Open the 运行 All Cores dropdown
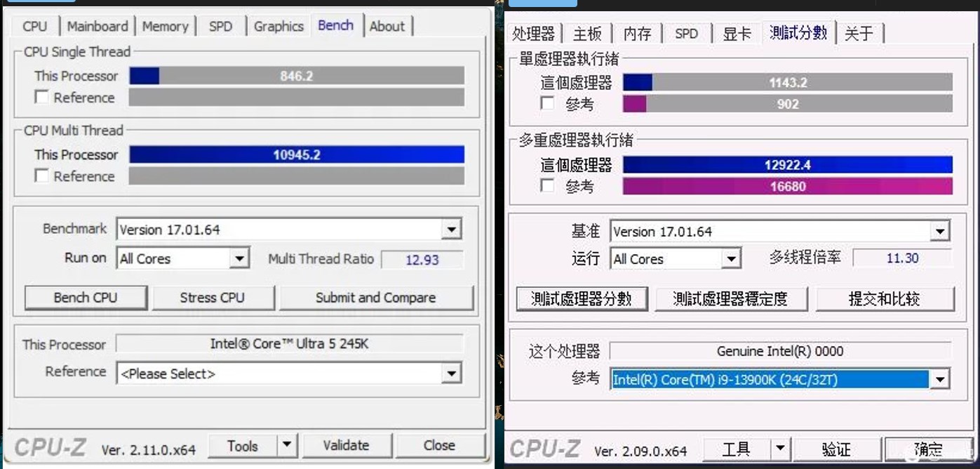Viewport: 980px width, 469px height. click(731, 259)
